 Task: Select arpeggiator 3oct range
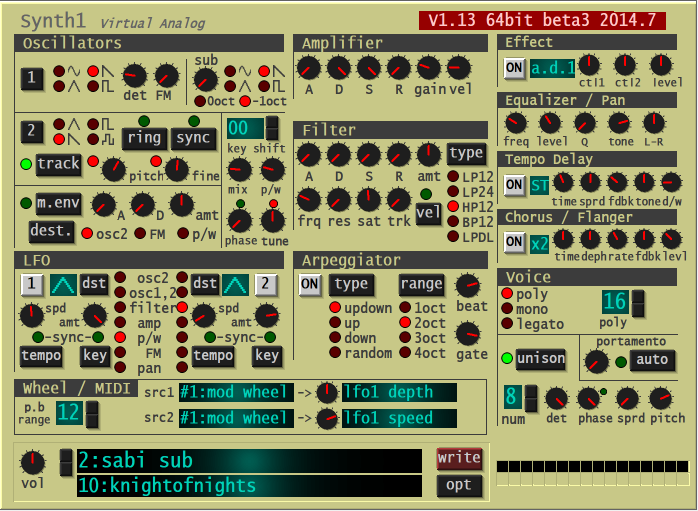point(405,337)
